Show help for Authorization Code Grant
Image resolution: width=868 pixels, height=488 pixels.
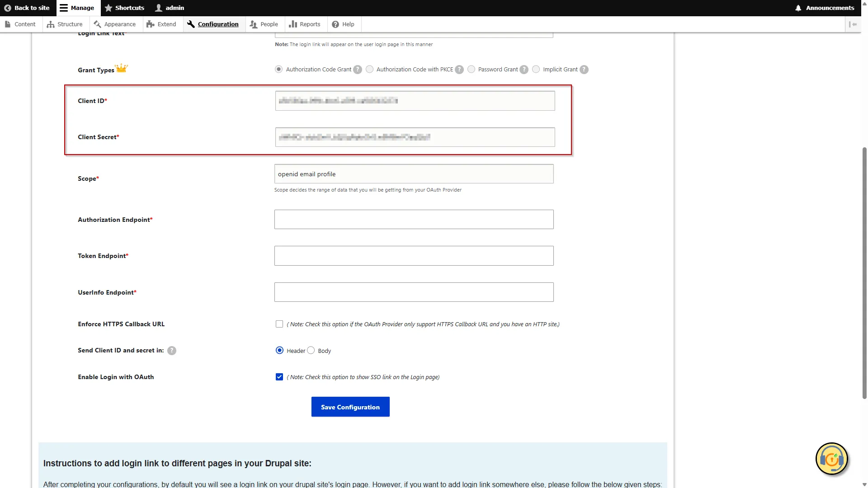(358, 70)
